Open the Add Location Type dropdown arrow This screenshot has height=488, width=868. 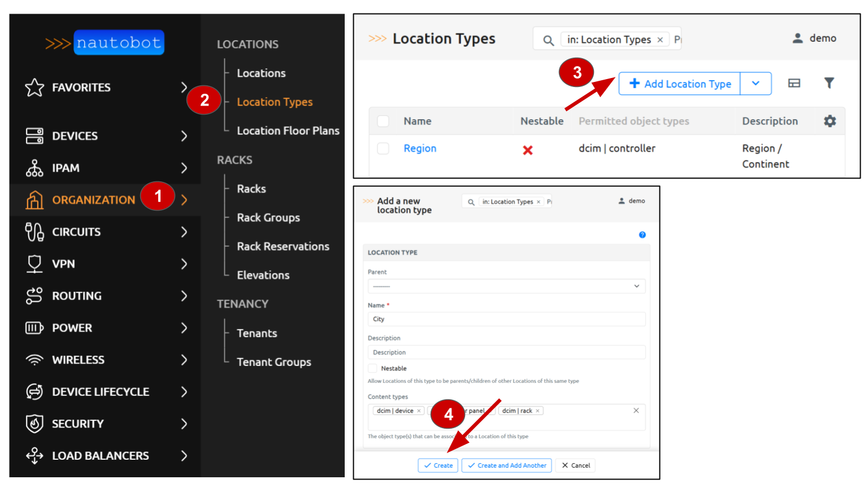(756, 83)
